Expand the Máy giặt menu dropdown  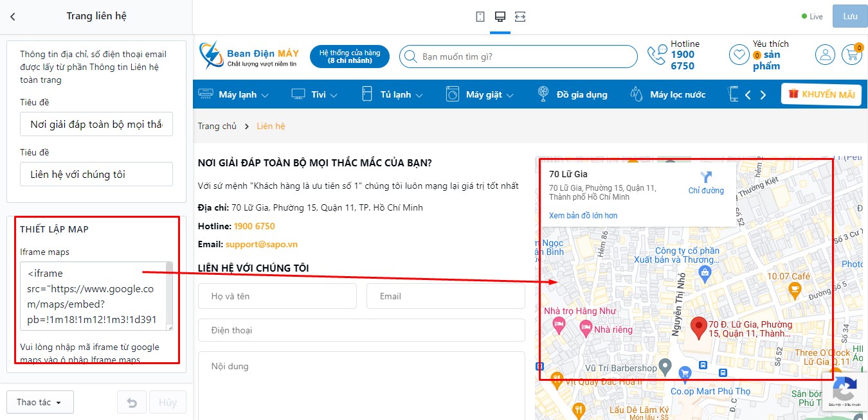click(510, 96)
